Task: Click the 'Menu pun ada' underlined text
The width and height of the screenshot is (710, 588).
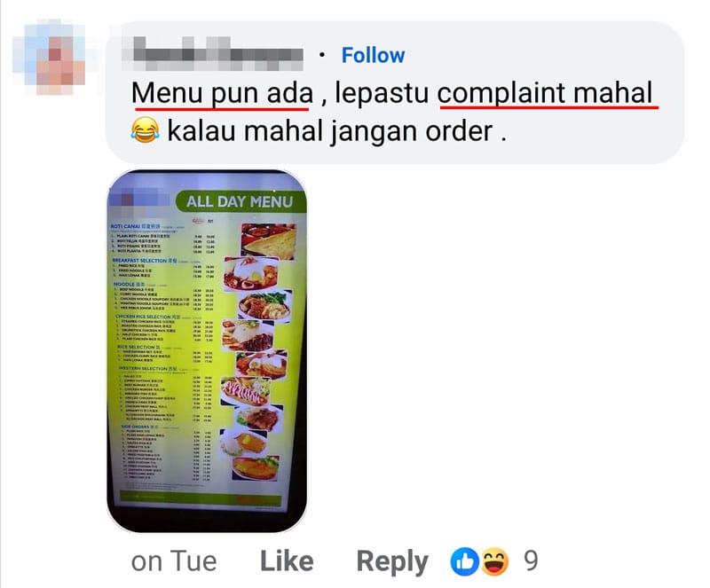Action: pos(222,94)
